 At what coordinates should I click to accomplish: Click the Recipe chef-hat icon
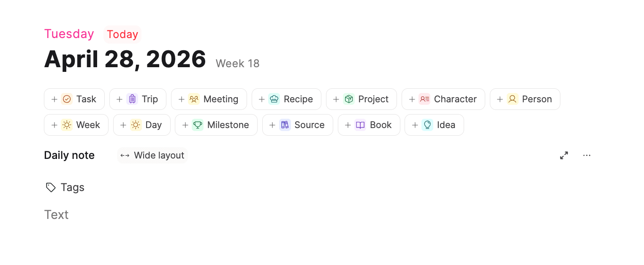[x=274, y=99]
